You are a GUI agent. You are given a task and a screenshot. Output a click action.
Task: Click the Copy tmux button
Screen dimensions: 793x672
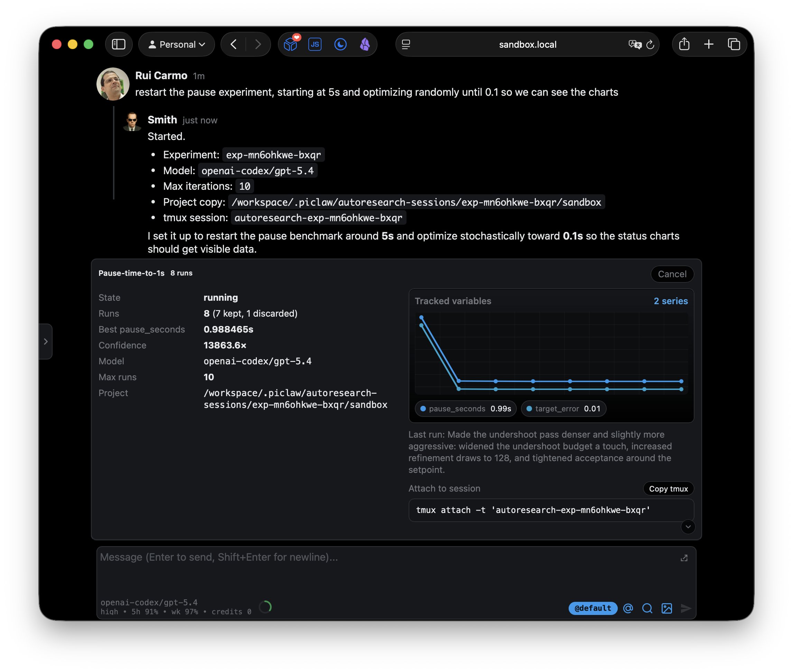click(668, 489)
